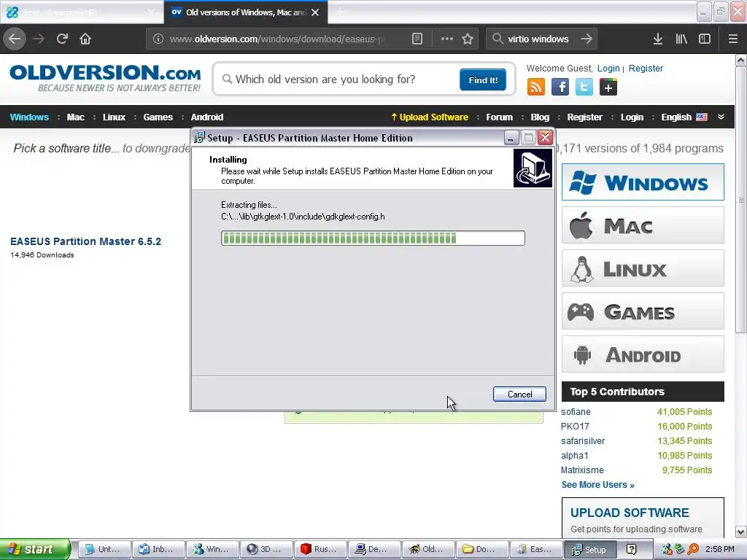
Task: Choose the Linux category banner
Action: pyautogui.click(x=643, y=268)
